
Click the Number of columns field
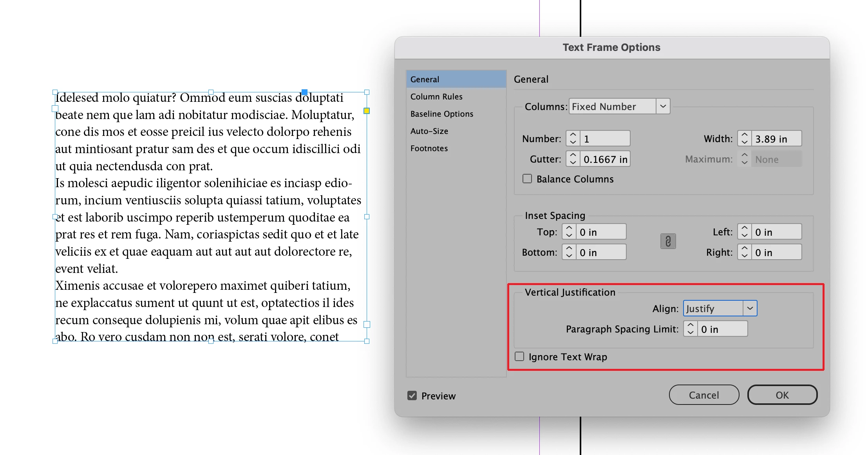pos(605,139)
